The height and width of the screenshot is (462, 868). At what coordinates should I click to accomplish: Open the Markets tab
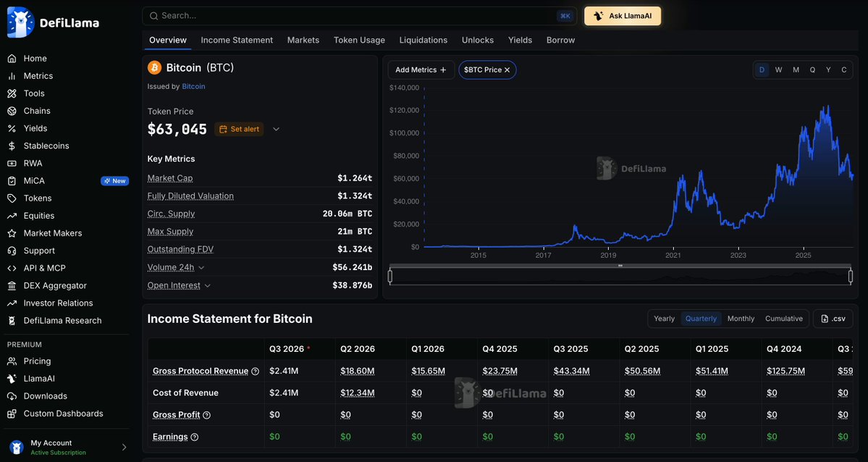coord(303,40)
